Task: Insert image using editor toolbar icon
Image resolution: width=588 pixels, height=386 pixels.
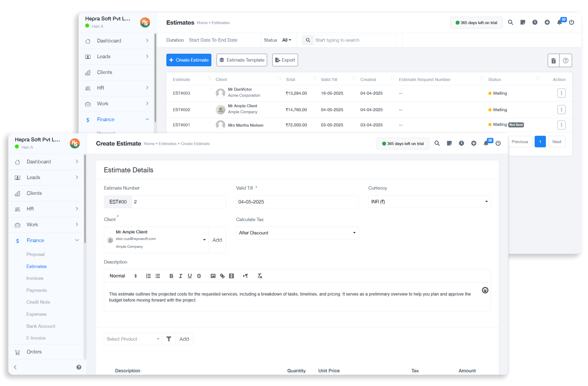Action: [213, 276]
